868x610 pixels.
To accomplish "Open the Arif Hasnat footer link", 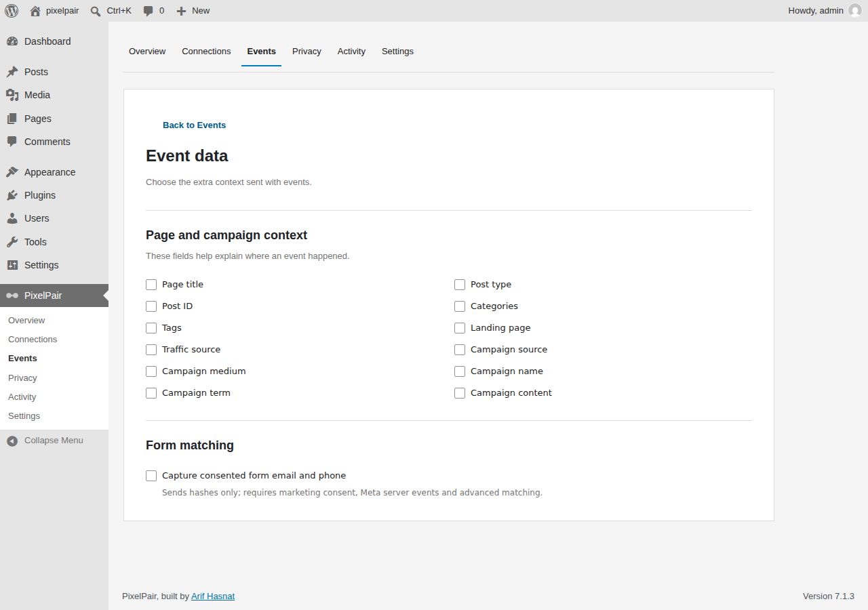I will pyautogui.click(x=213, y=596).
